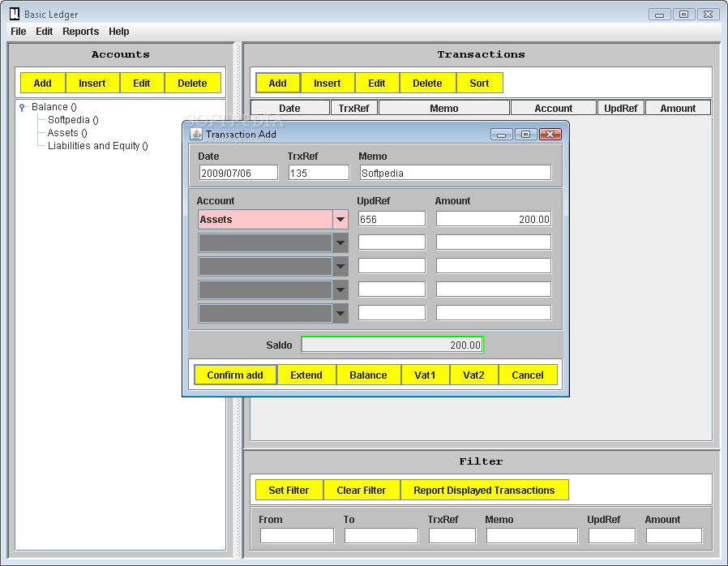Click the filter UpdRef field
This screenshot has height=566, width=728.
(612, 535)
